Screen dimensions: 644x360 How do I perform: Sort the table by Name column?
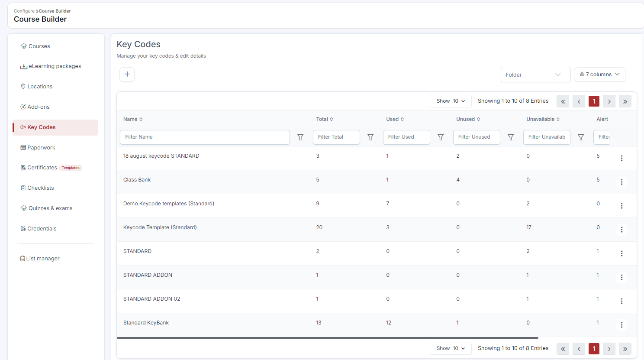(133, 119)
